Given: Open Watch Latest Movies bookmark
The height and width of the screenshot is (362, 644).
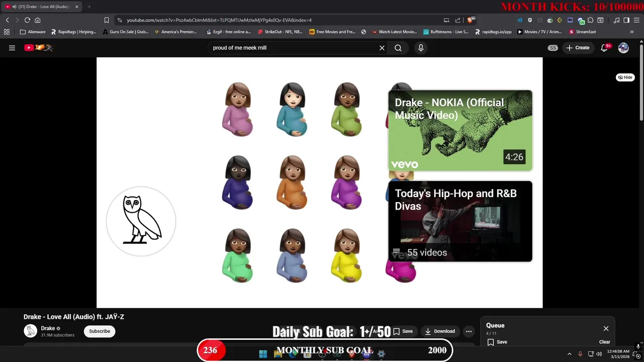Looking at the screenshot, I should point(394,32).
